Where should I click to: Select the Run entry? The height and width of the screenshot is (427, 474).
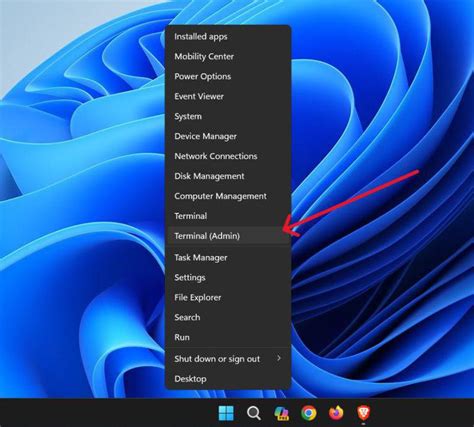coord(228,337)
